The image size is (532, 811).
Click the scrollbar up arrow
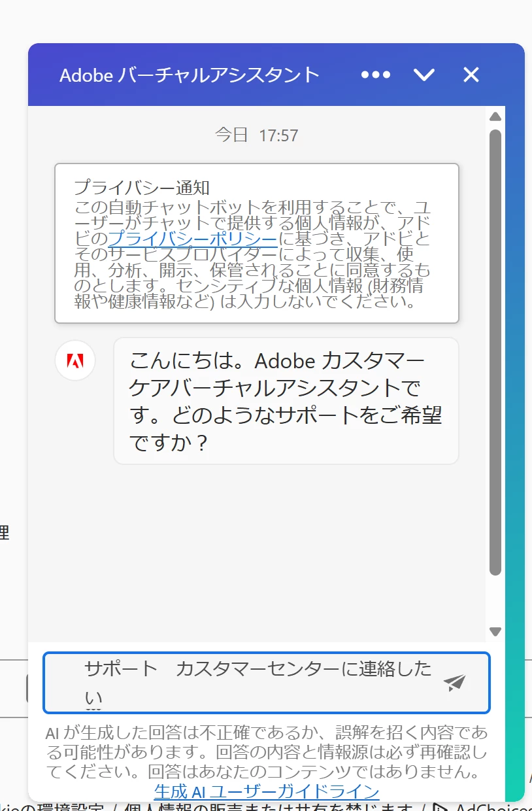[x=495, y=116]
